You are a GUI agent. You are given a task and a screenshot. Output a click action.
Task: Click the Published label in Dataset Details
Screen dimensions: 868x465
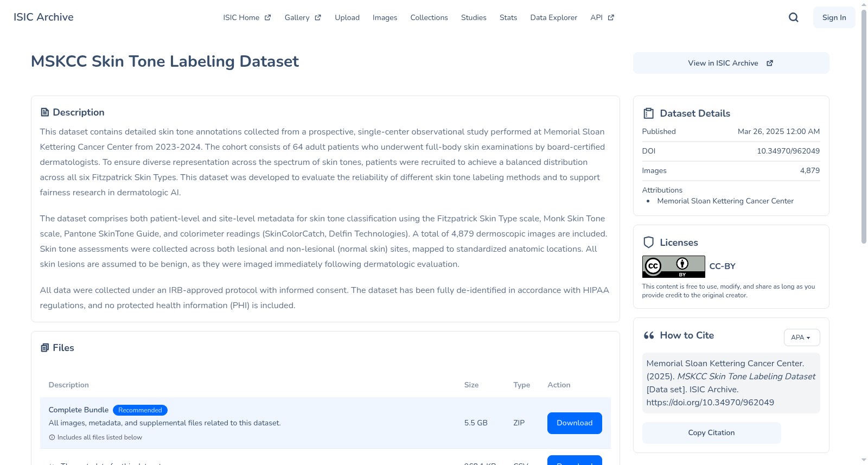(659, 131)
